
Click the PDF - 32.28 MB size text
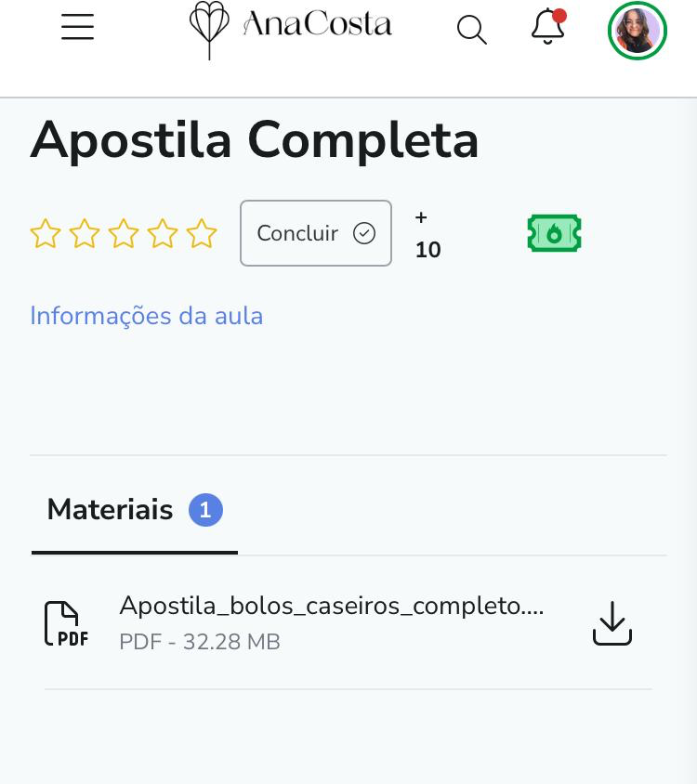click(200, 642)
